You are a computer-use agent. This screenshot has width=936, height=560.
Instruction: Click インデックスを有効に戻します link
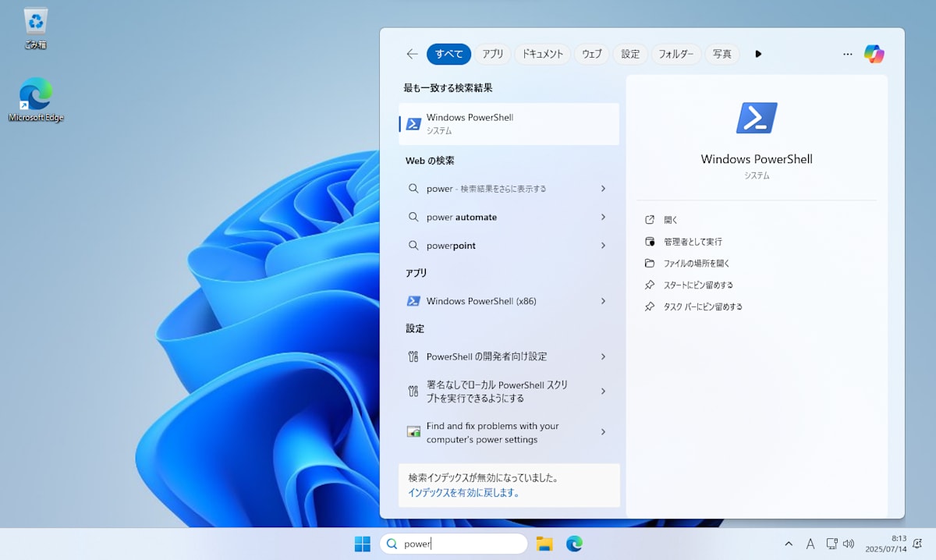pyautogui.click(x=463, y=493)
